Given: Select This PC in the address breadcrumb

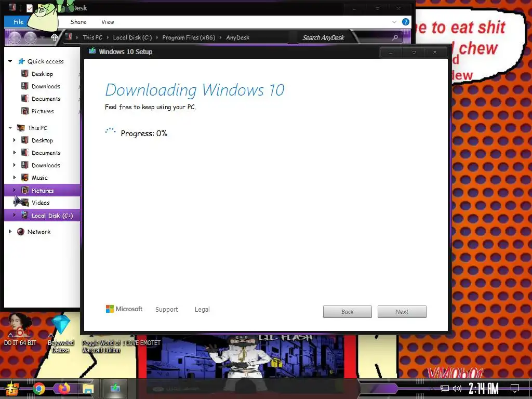Looking at the screenshot, I should [92, 37].
